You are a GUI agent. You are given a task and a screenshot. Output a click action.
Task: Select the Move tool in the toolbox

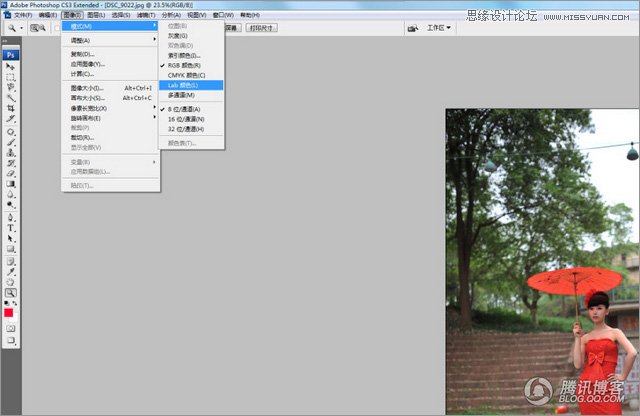coord(11,67)
